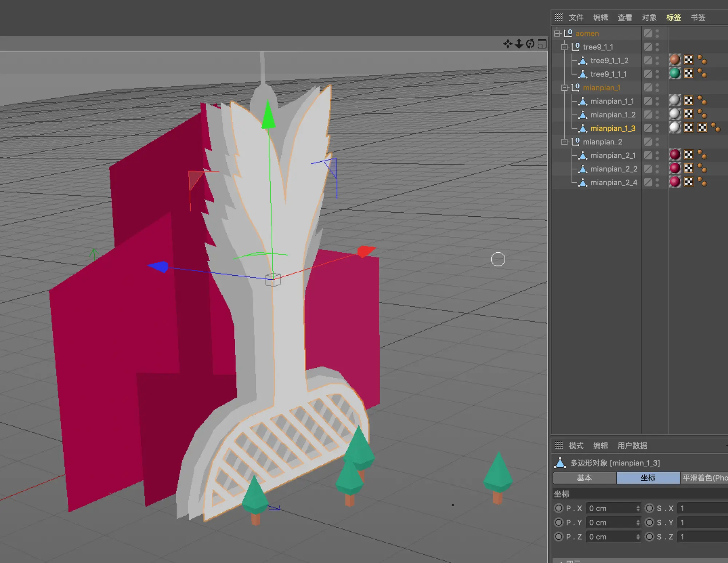Click the Phong tag on mianpian_2_4

[703, 182]
